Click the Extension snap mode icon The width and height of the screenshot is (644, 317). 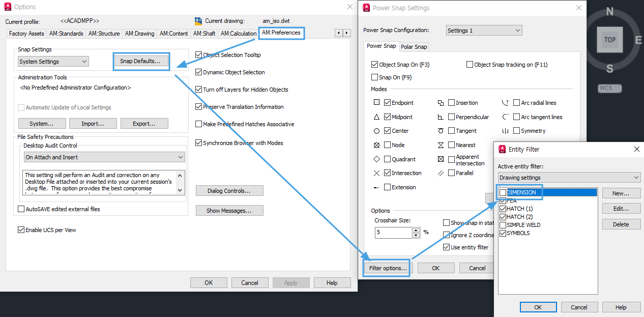click(376, 187)
